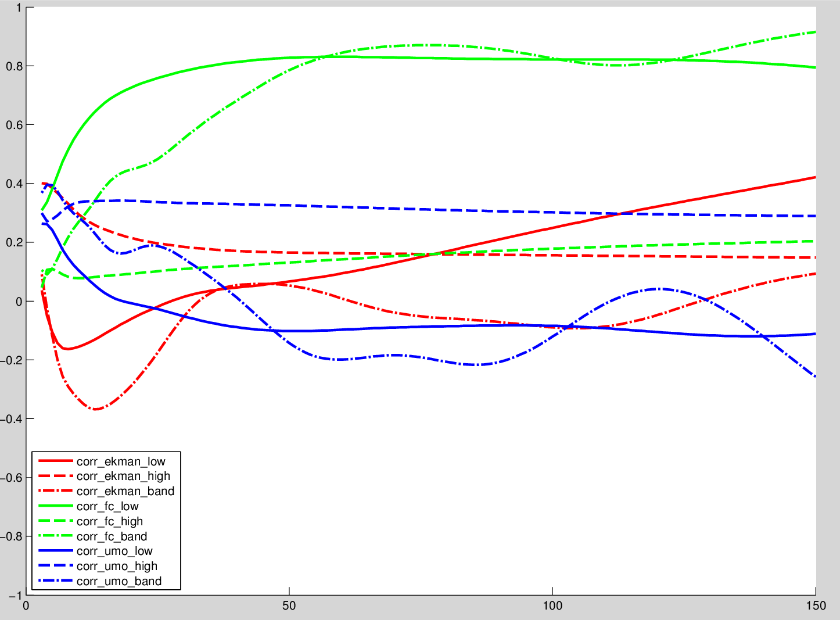Select the x-axis tick label 150
Image resolution: width=840 pixels, height=620 pixels.
816,606
